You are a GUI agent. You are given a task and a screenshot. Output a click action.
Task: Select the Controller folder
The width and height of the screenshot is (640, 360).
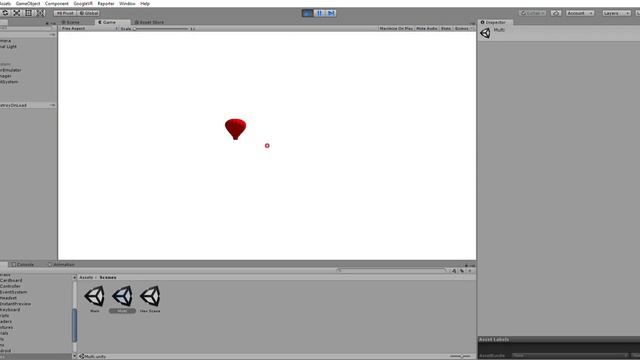10,286
